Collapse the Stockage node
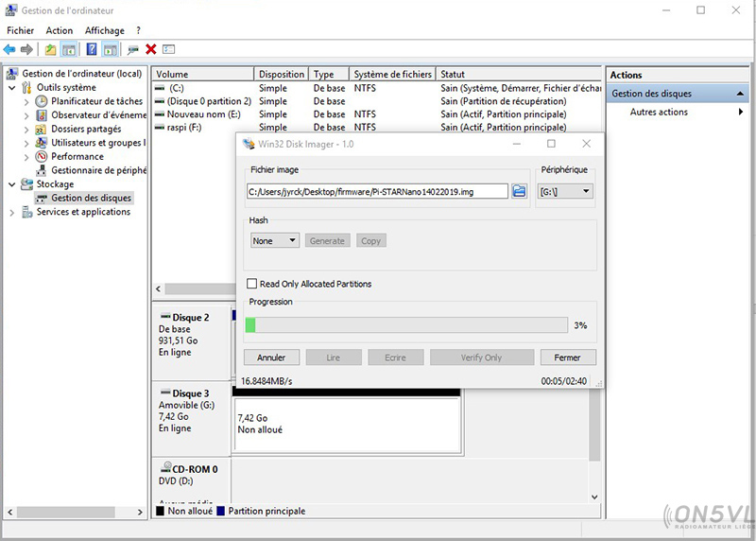This screenshot has width=756, height=541. (12, 184)
